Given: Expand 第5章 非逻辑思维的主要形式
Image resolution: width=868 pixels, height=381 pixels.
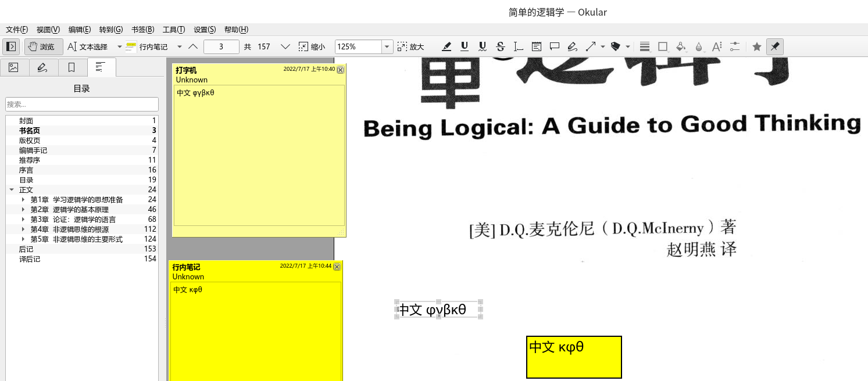Looking at the screenshot, I should (23, 239).
